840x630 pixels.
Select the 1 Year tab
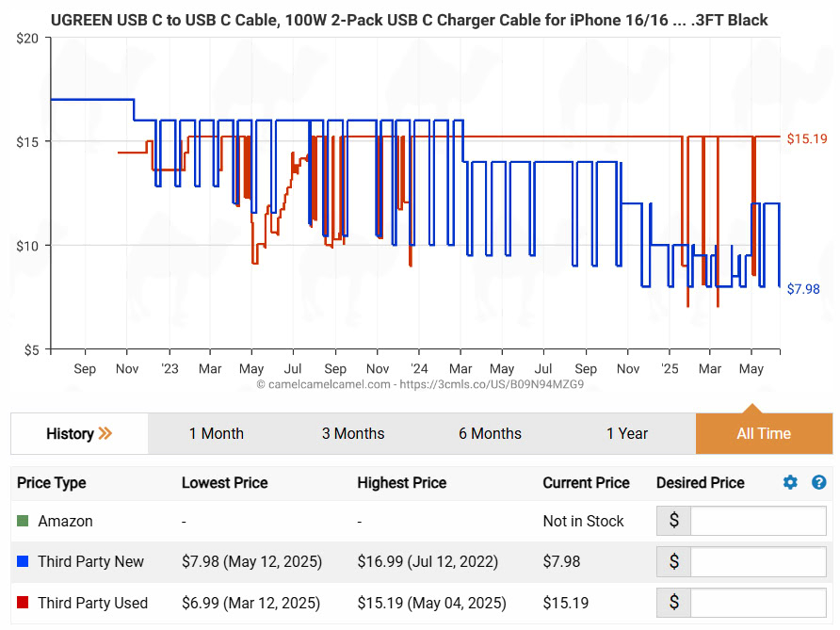click(x=627, y=433)
